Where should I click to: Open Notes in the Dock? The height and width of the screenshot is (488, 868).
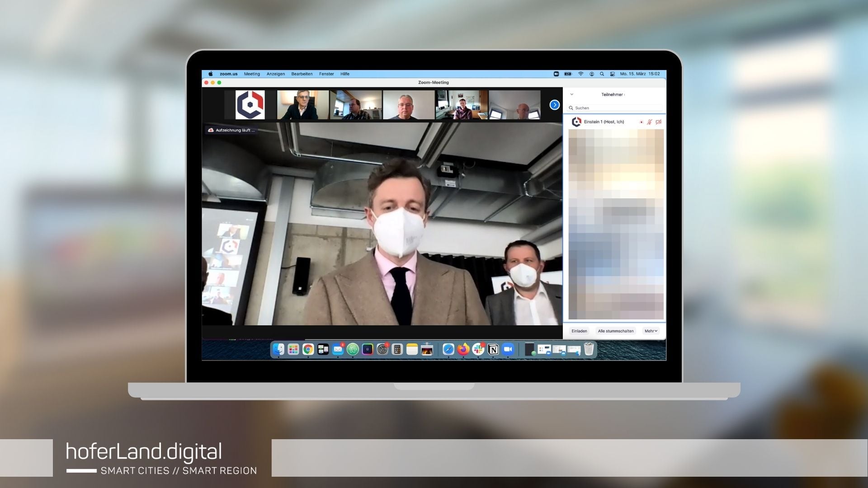point(412,349)
